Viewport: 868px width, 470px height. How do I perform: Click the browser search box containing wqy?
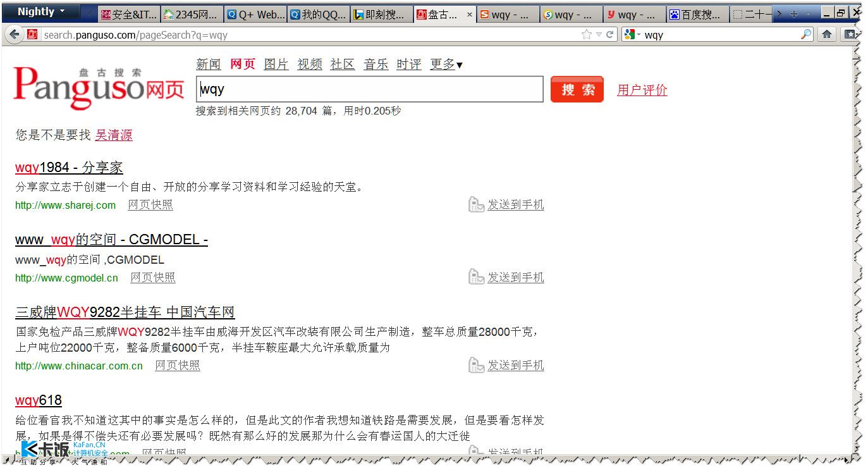[x=721, y=35]
